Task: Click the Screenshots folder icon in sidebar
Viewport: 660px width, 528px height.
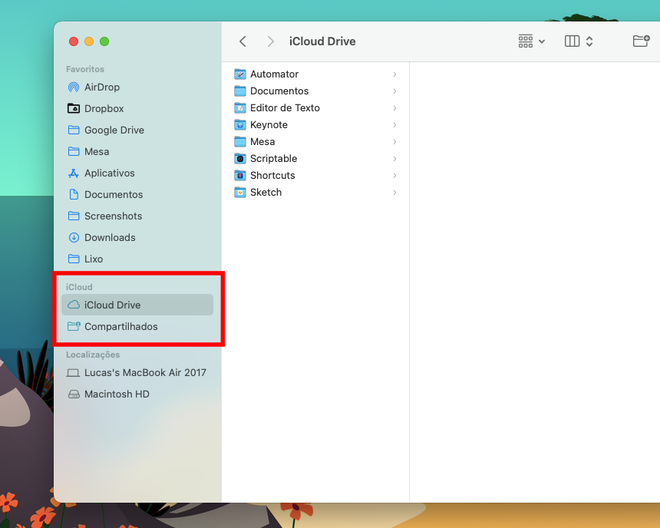Action: coord(74,216)
